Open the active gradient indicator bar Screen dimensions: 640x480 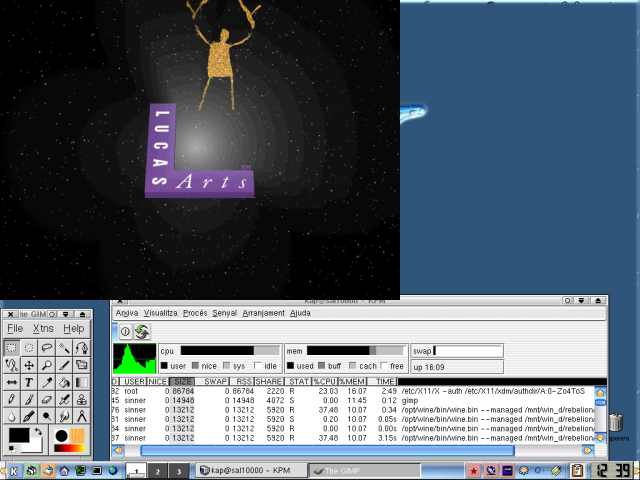coord(69,449)
